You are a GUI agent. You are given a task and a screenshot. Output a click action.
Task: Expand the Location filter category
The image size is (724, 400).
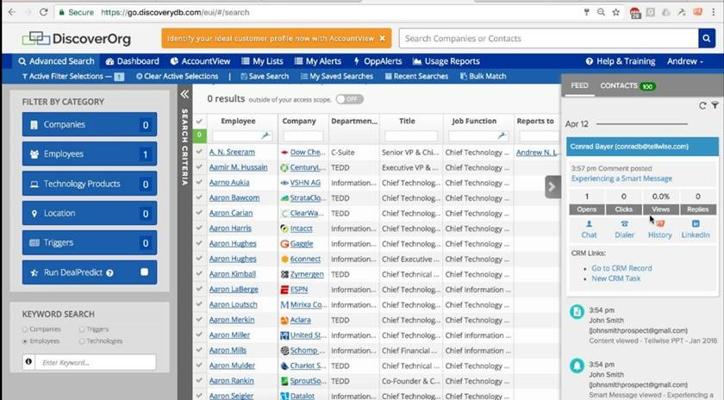(90, 213)
